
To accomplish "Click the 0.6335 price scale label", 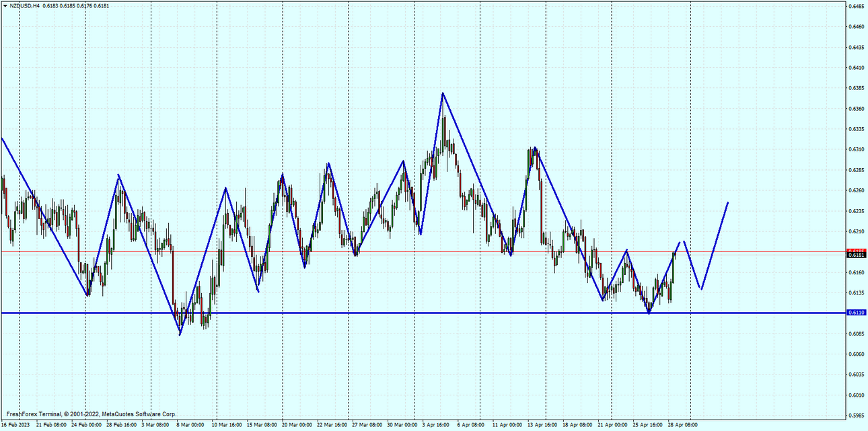I will 856,129.
